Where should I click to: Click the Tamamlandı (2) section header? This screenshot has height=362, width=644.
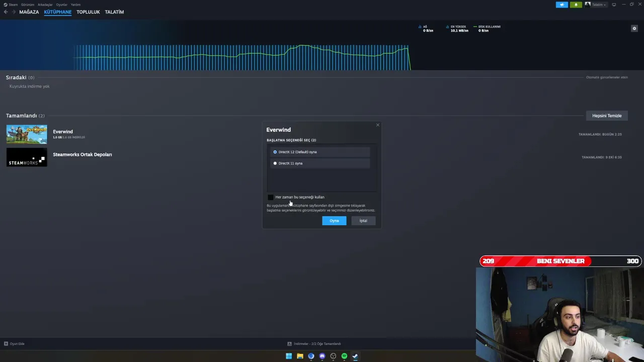click(x=25, y=116)
